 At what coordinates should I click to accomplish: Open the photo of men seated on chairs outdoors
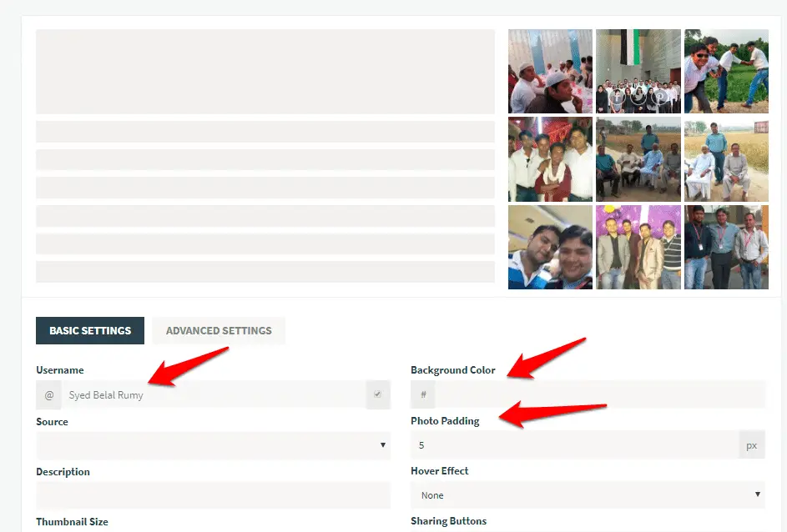[x=638, y=159]
